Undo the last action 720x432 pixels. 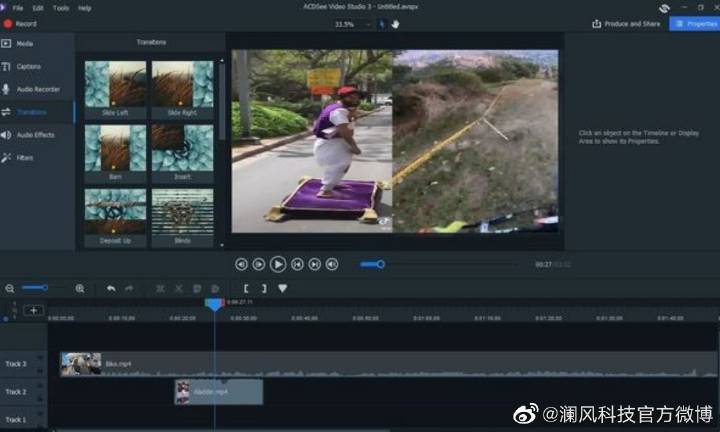(111, 288)
